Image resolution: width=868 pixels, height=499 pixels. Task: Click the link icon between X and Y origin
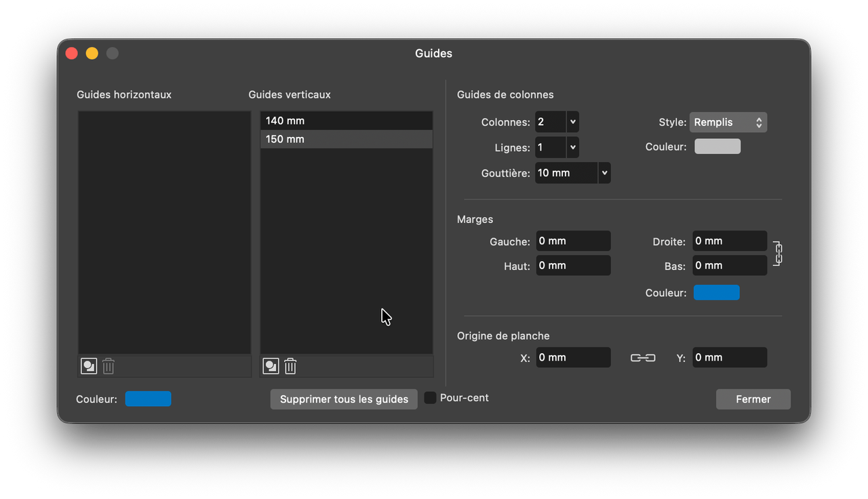642,357
